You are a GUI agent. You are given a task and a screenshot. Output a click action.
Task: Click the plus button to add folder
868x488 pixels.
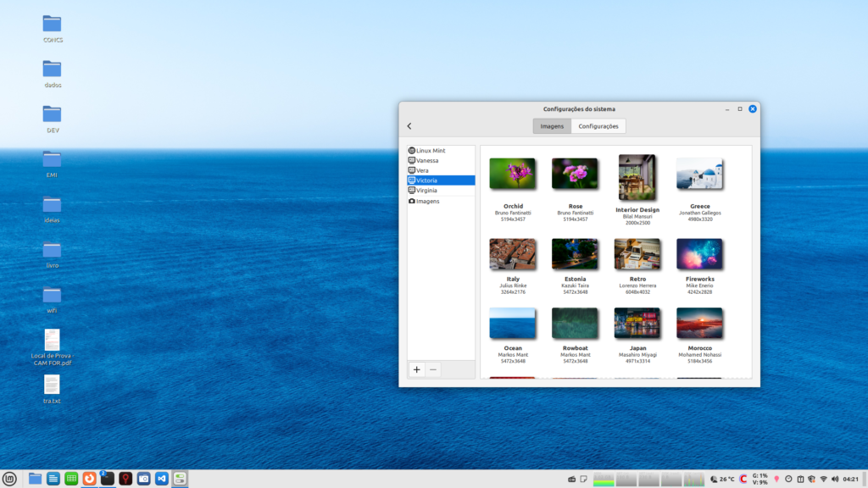click(417, 369)
